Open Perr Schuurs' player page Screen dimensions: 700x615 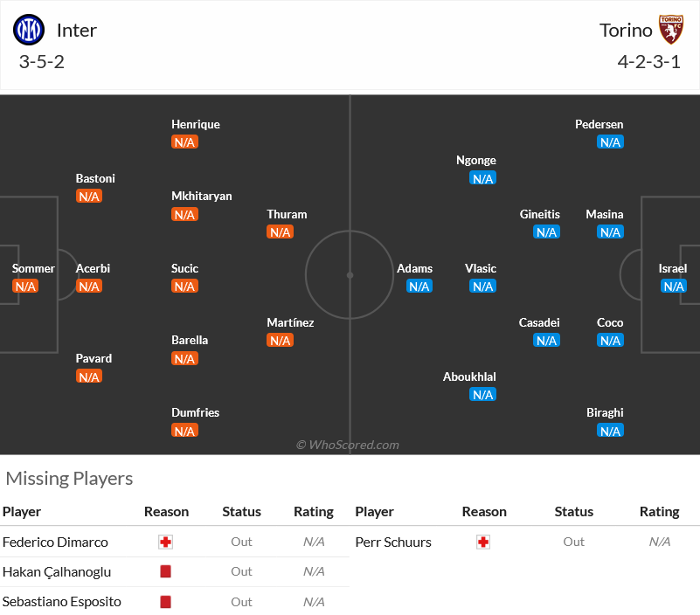[x=393, y=542]
